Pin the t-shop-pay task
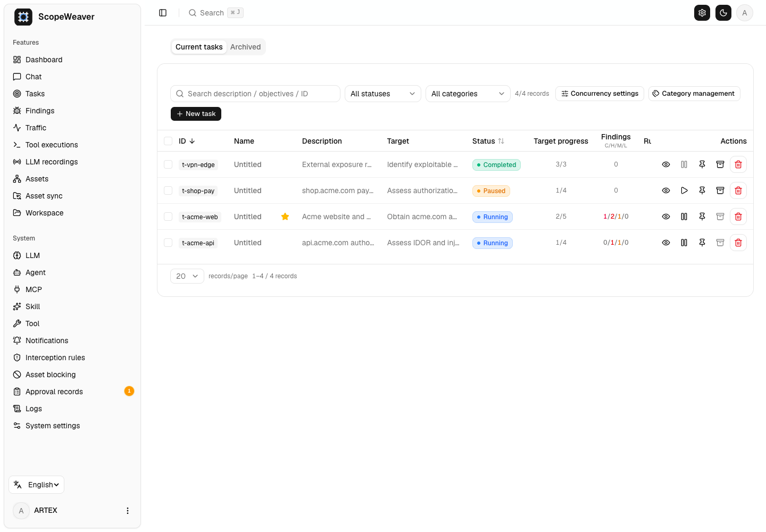 (x=702, y=190)
